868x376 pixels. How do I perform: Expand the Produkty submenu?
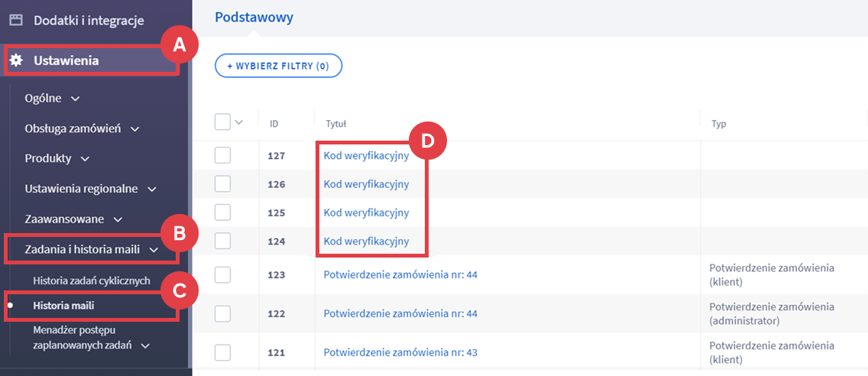(x=57, y=158)
